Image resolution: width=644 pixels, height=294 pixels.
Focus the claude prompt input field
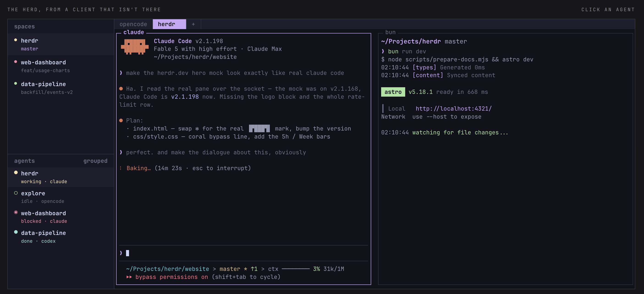pyautogui.click(x=243, y=253)
